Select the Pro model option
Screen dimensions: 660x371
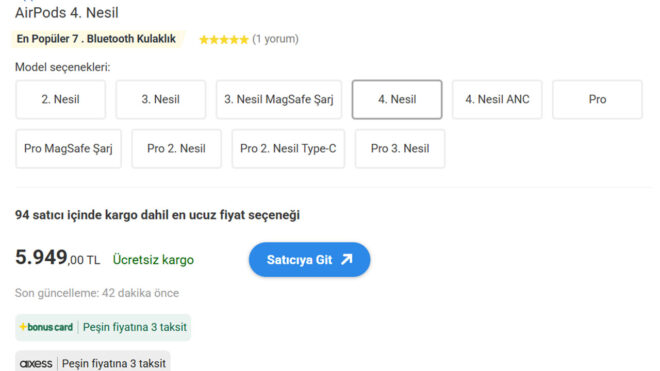click(x=597, y=99)
